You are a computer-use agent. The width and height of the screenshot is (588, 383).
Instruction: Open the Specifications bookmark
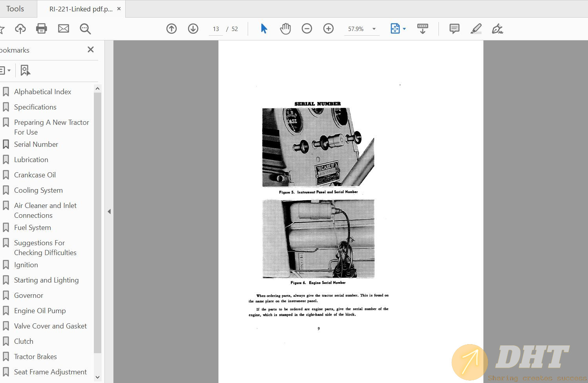[x=35, y=107]
